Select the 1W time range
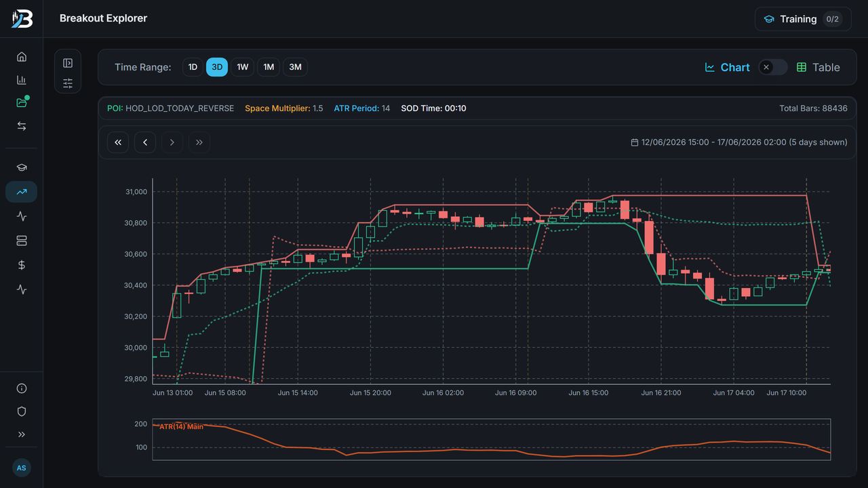This screenshot has height=488, width=868. 243,67
